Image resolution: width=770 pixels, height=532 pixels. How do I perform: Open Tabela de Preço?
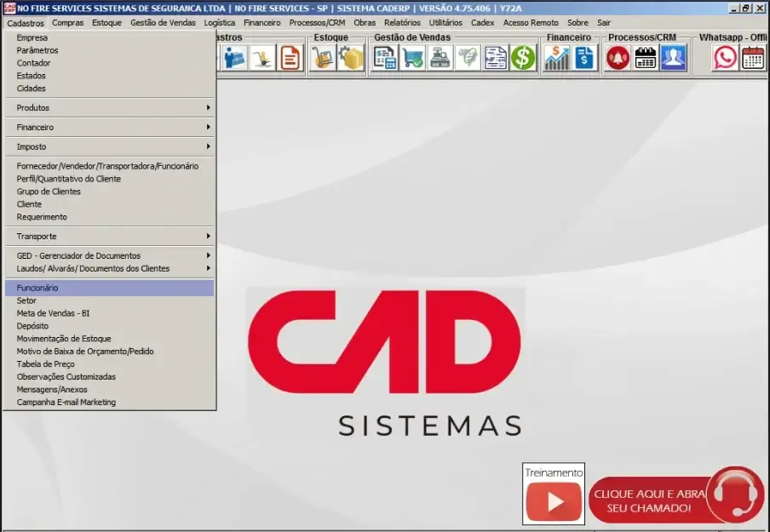109,364
